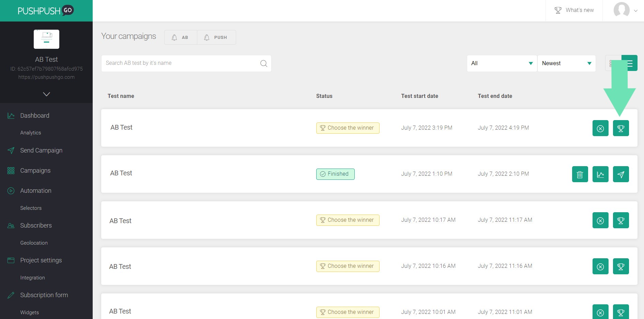644x319 pixels.
Task: Choose winner for test started 10:17 AM
Action: 621,220
